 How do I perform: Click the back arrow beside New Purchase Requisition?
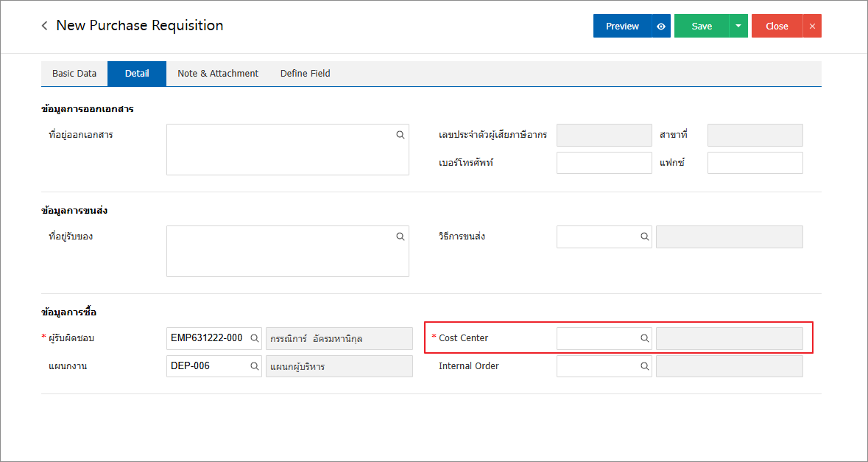(45, 26)
